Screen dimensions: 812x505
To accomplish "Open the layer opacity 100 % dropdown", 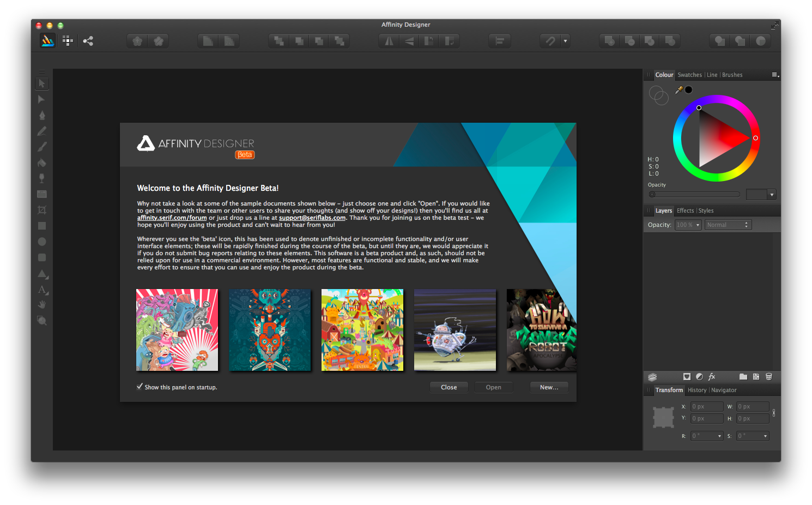I will pos(688,225).
